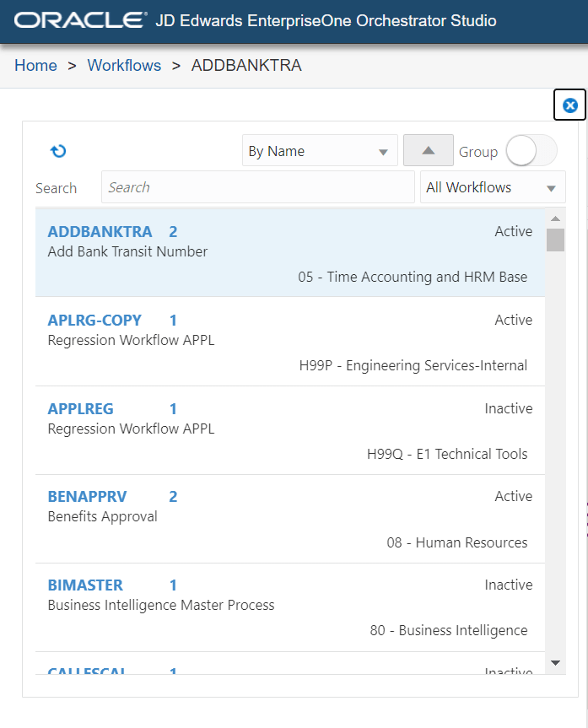Select the APPLREG workflow entry

[x=80, y=409]
